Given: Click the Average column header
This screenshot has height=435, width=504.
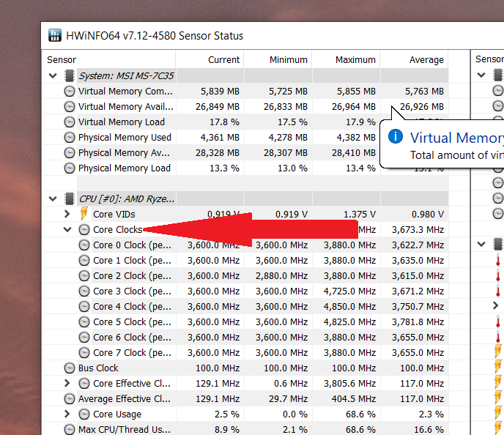Looking at the screenshot, I should (426, 60).
